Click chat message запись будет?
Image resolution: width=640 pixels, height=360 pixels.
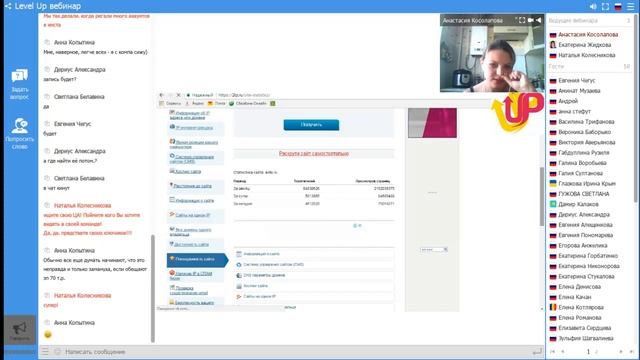pyautogui.click(x=60, y=79)
